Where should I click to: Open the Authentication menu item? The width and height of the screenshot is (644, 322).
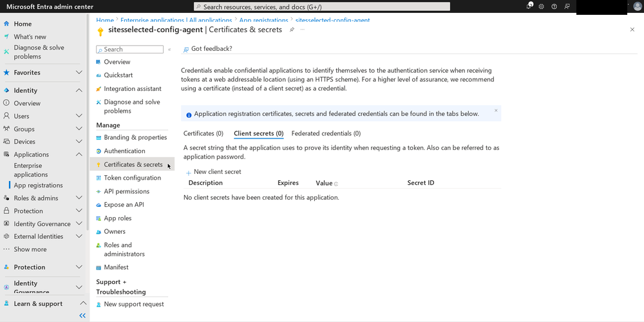pyautogui.click(x=124, y=151)
